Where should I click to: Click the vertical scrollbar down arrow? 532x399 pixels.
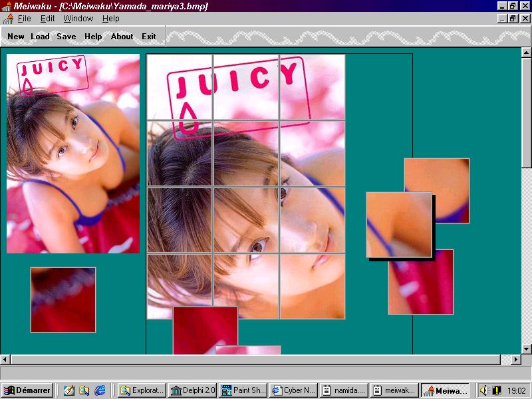tap(526, 348)
